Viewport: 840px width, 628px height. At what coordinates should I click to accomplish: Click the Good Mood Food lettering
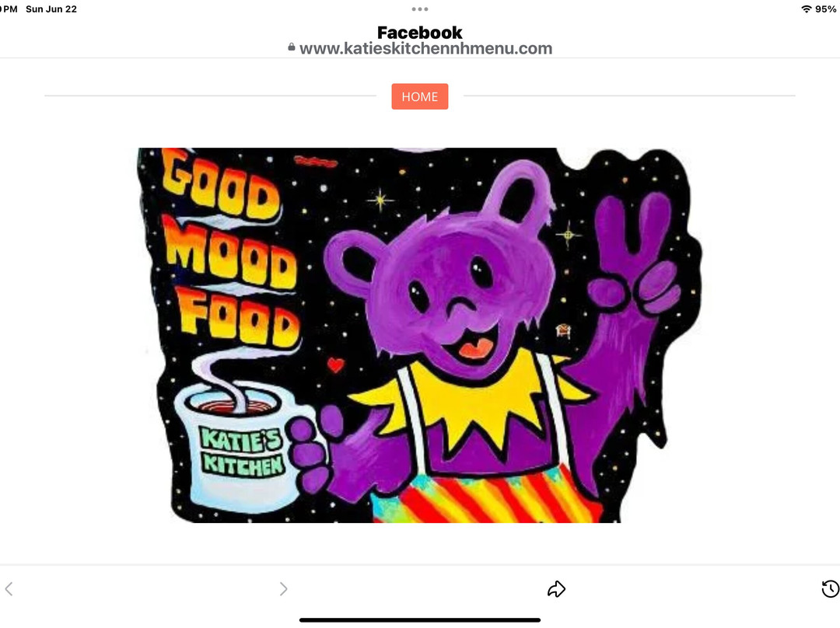[228, 249]
